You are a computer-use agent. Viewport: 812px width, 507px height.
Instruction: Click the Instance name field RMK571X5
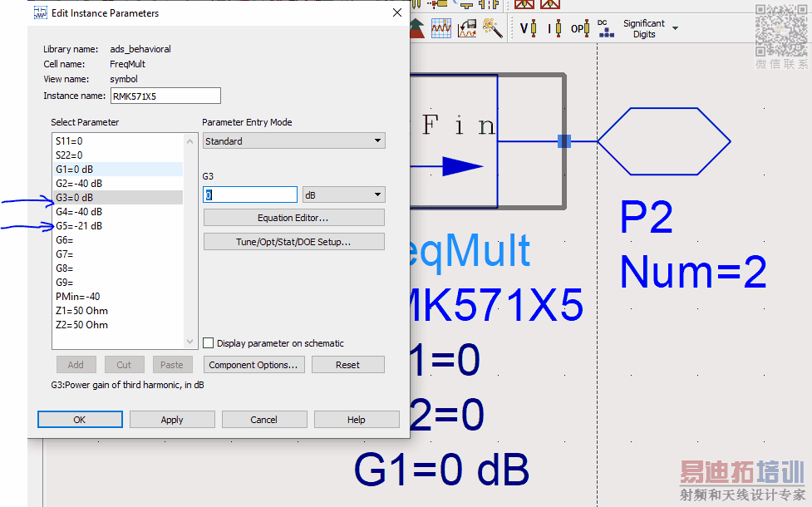tap(165, 96)
